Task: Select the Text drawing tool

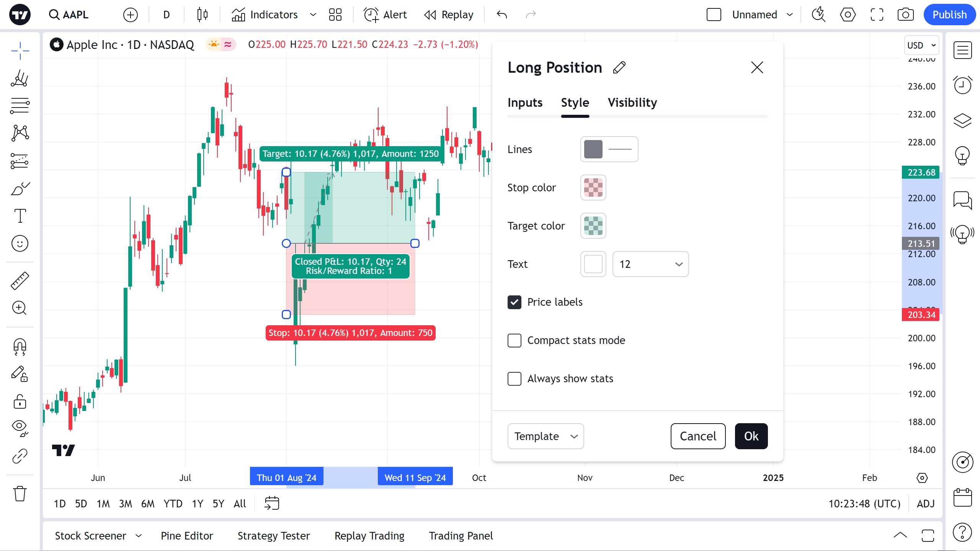Action: [x=20, y=216]
